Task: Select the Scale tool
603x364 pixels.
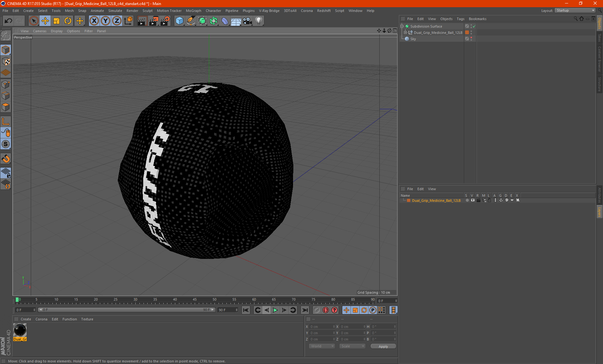Action: click(x=57, y=21)
